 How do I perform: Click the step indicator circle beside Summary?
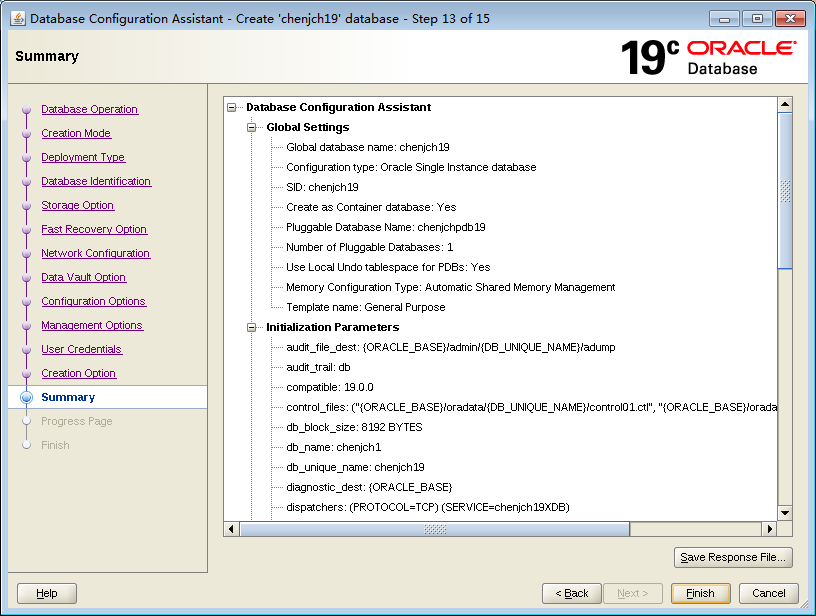coord(27,396)
